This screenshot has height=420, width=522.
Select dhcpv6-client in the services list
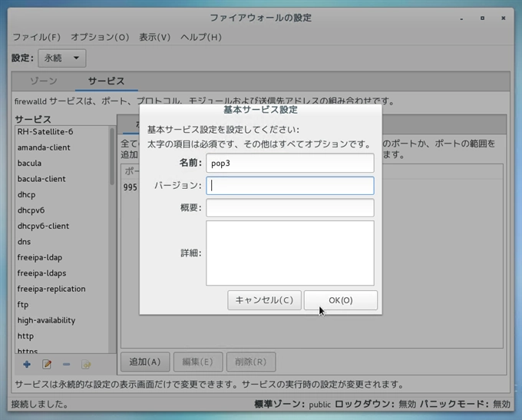62,226
